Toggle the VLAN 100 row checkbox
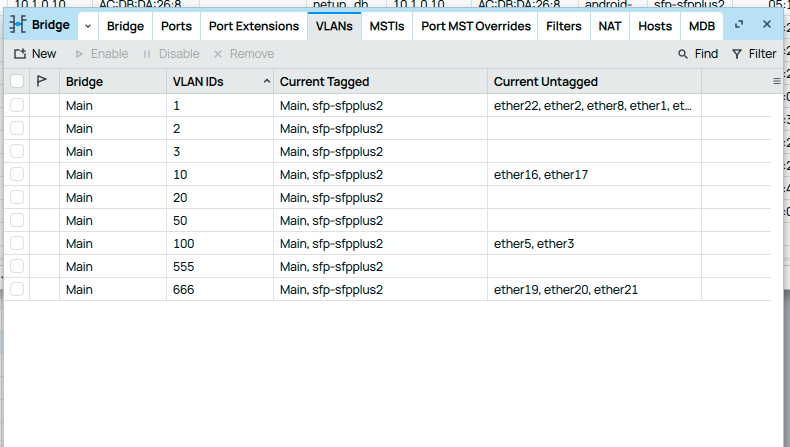790x447 pixels. [x=17, y=243]
